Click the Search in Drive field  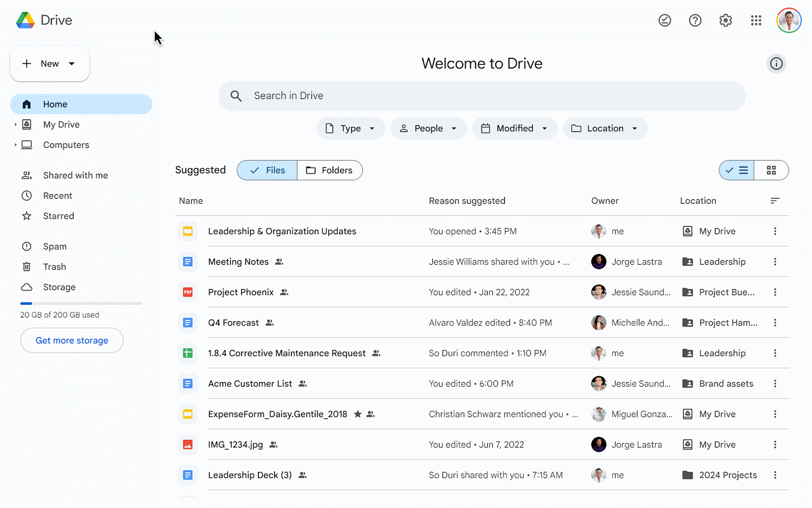click(x=482, y=96)
